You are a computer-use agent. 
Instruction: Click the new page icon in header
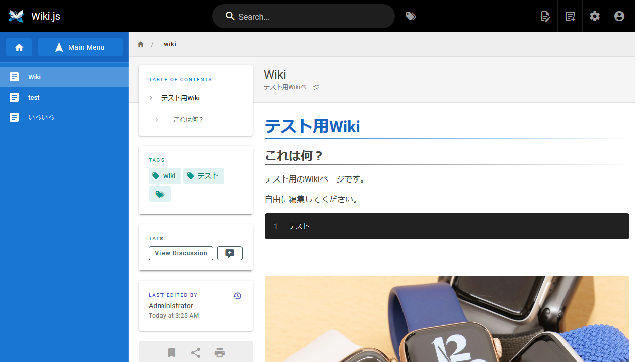(570, 16)
